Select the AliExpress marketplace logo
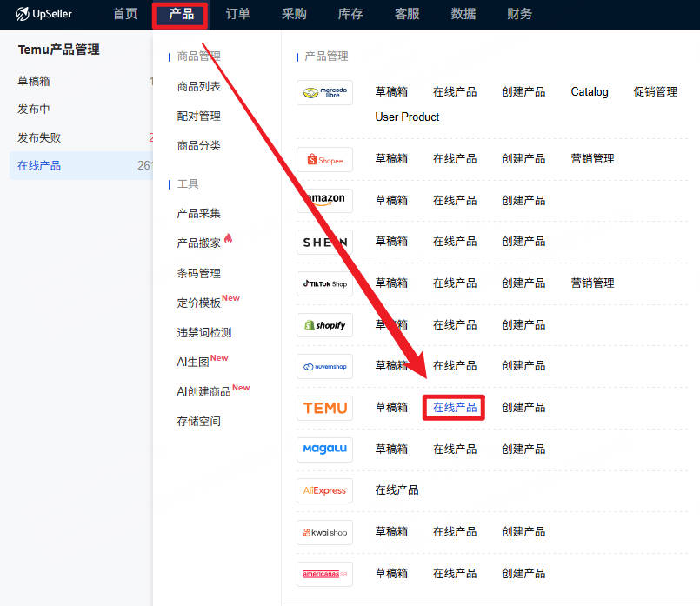The image size is (700, 606). coord(324,491)
